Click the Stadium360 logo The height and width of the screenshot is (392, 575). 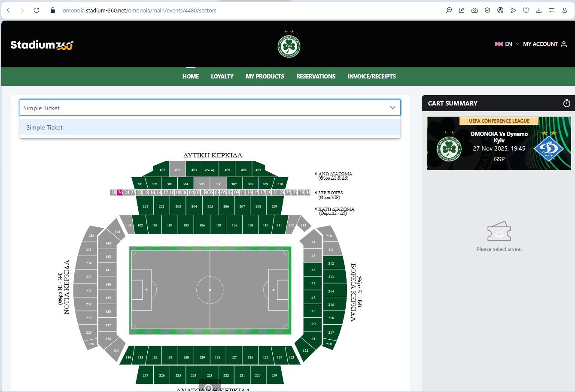pyautogui.click(x=42, y=45)
